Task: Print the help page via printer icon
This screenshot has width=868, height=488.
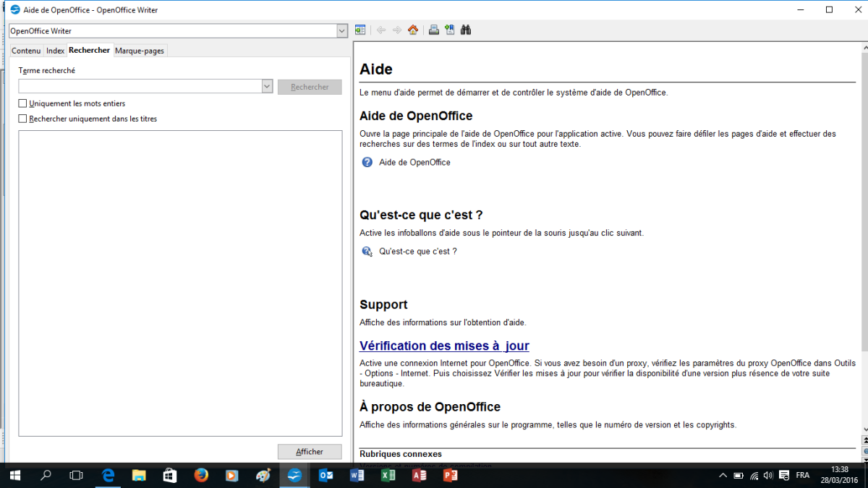Action: tap(434, 30)
